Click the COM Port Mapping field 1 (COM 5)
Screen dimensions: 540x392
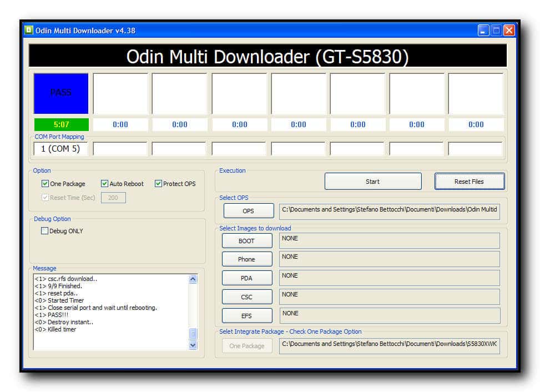(x=61, y=149)
